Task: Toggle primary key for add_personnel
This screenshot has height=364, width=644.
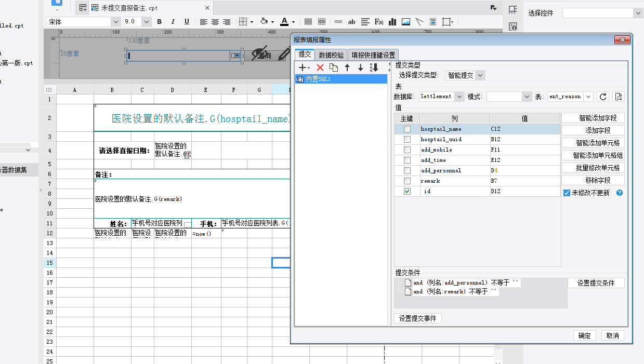Action: pyautogui.click(x=407, y=170)
